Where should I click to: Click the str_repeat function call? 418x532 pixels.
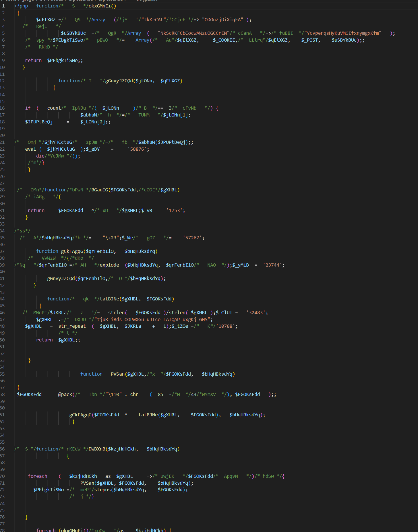(x=72, y=326)
